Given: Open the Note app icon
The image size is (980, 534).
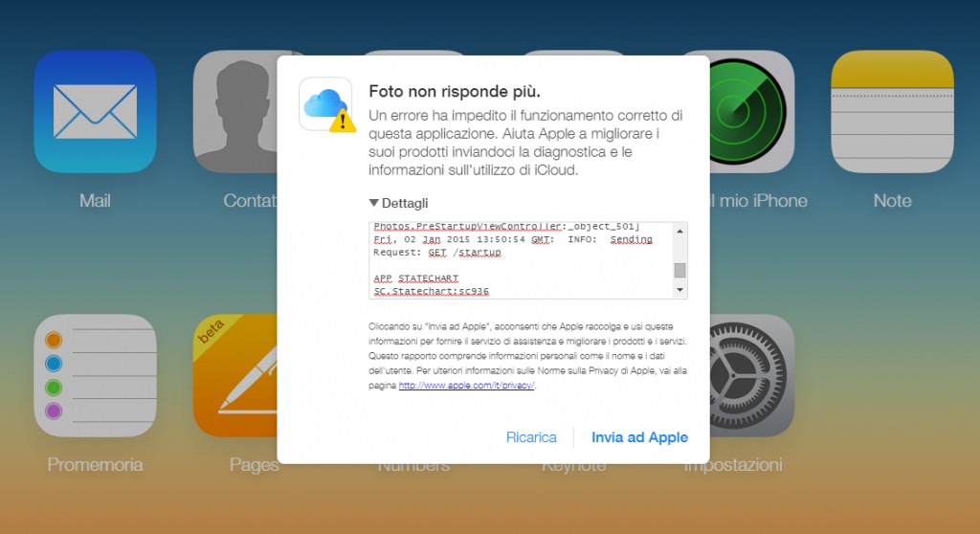Looking at the screenshot, I should click(x=892, y=111).
